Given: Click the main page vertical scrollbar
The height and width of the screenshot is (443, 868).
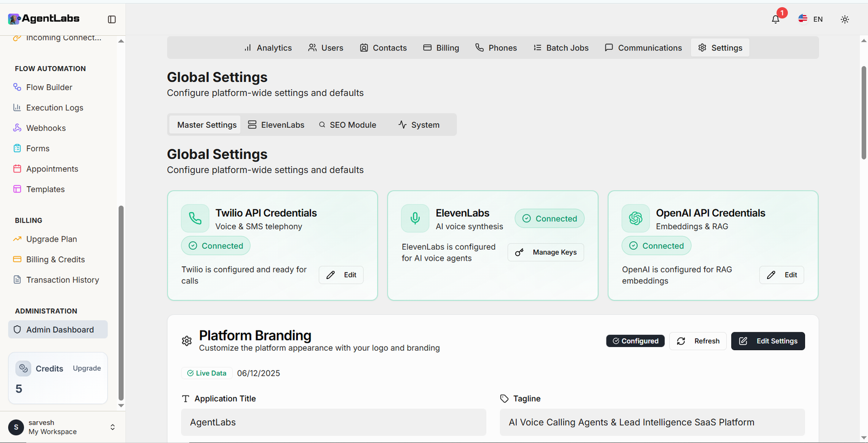Looking at the screenshot, I should point(864,113).
